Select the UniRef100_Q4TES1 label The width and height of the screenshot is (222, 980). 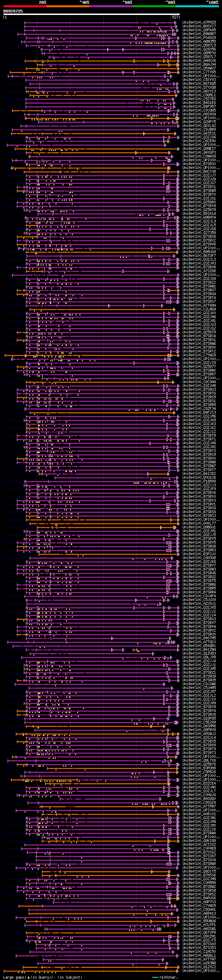pyautogui.click(x=199, y=133)
